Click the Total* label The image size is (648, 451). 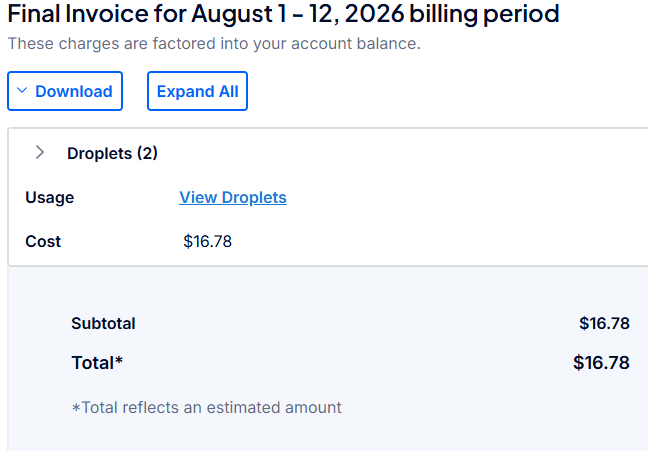pos(97,363)
